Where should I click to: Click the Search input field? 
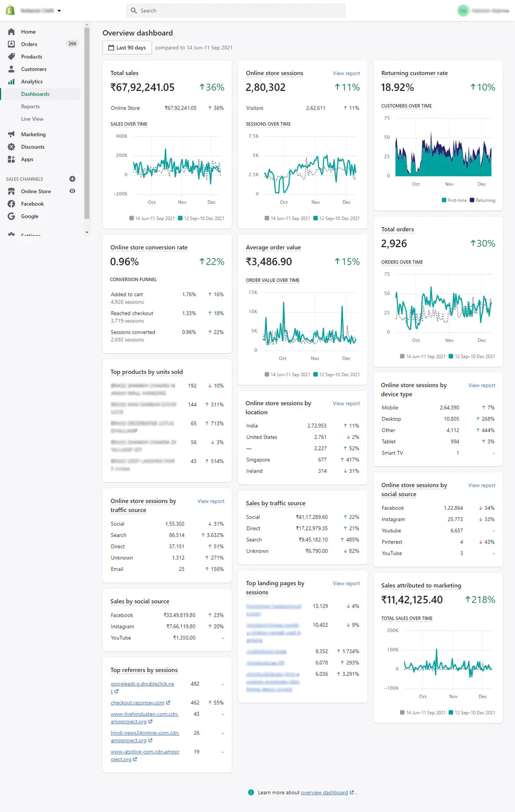236,11
